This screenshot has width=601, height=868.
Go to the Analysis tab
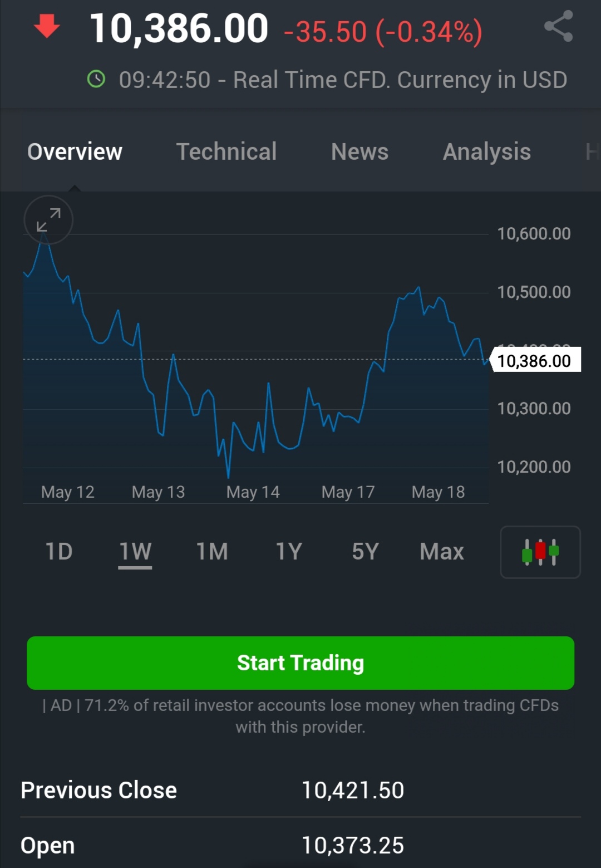486,151
